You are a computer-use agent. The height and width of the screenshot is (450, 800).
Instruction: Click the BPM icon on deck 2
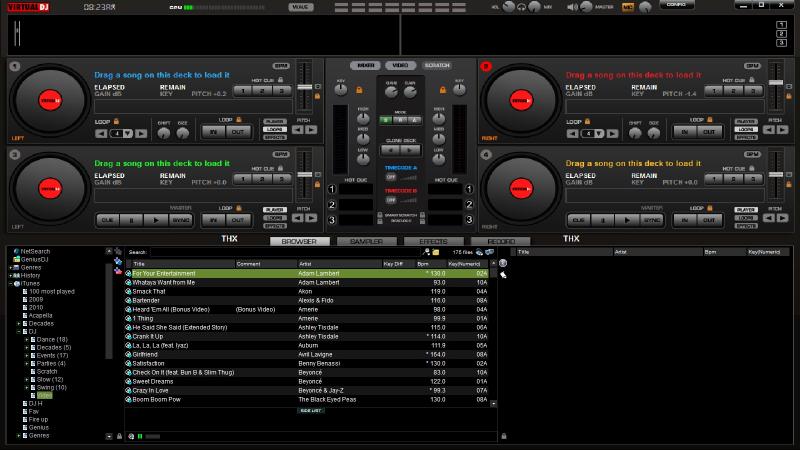[751, 66]
